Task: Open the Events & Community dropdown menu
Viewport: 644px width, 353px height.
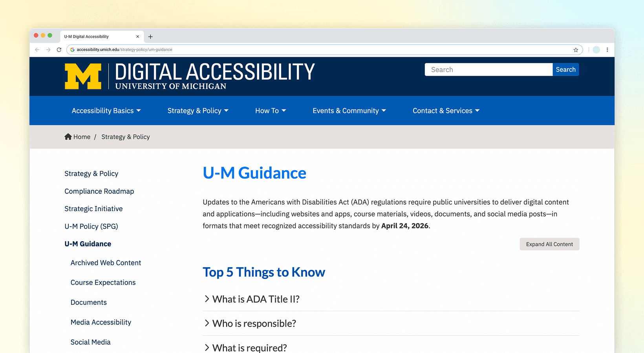Action: 349,111
